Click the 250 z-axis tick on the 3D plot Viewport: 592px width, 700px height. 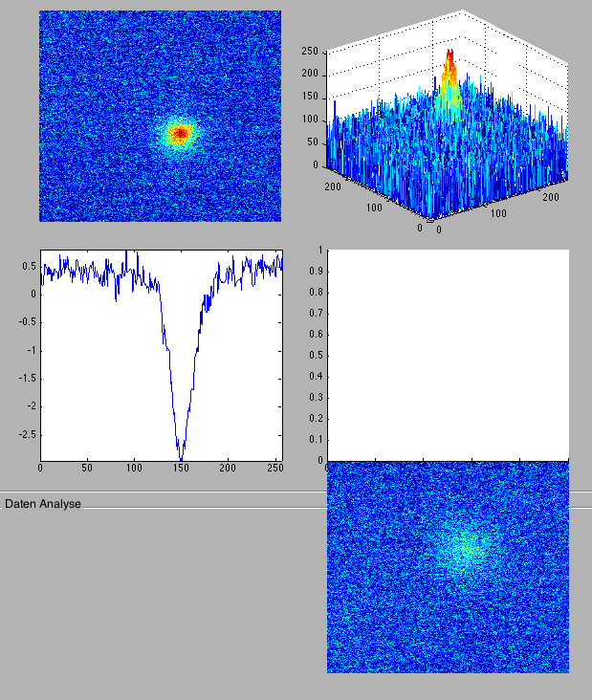pyautogui.click(x=309, y=51)
